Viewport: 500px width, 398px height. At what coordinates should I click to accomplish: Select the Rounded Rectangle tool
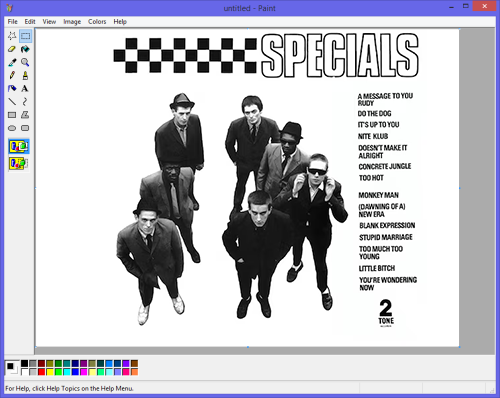25,128
